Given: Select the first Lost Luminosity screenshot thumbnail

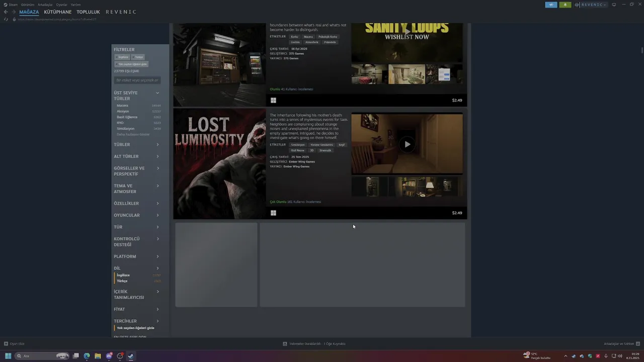Looking at the screenshot, I should pyautogui.click(x=369, y=186).
